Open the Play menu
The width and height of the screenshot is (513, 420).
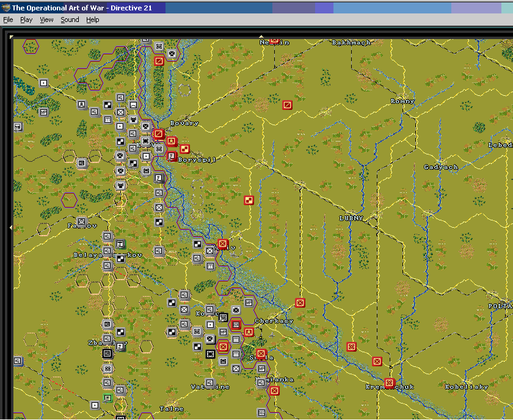(26, 20)
